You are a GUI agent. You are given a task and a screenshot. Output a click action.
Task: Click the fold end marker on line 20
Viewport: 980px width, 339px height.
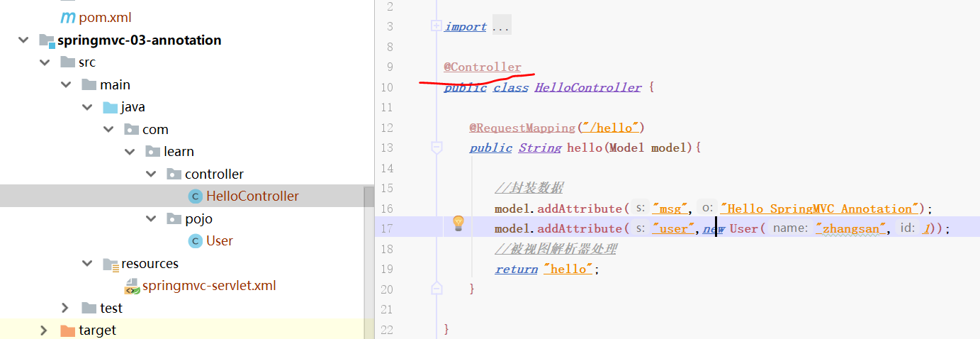click(437, 289)
